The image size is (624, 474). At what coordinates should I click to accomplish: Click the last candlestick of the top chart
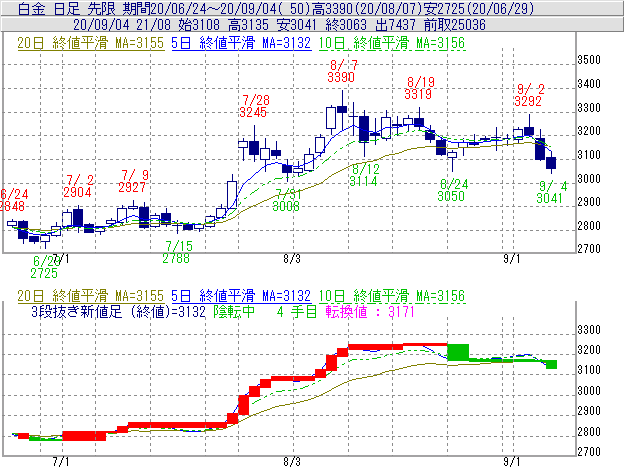(551, 163)
